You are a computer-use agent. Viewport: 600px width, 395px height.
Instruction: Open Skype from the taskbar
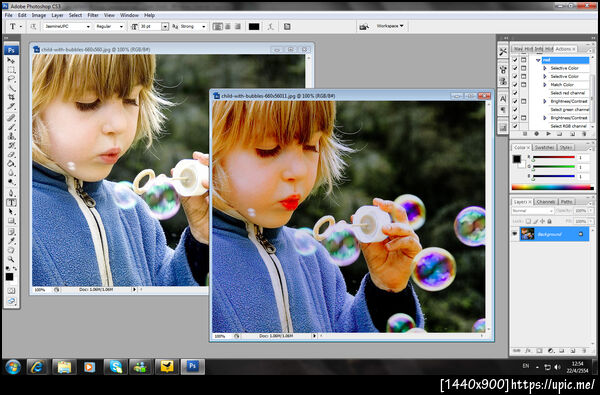[x=116, y=367]
